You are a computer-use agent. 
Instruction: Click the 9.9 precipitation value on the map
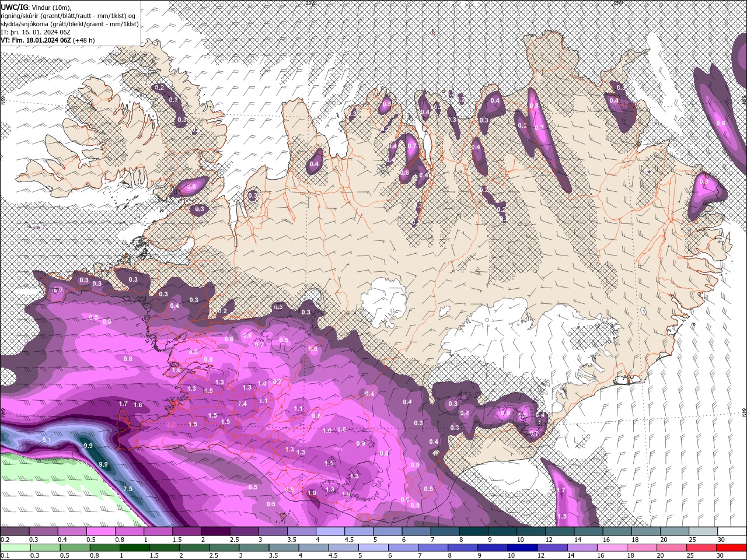click(88, 446)
